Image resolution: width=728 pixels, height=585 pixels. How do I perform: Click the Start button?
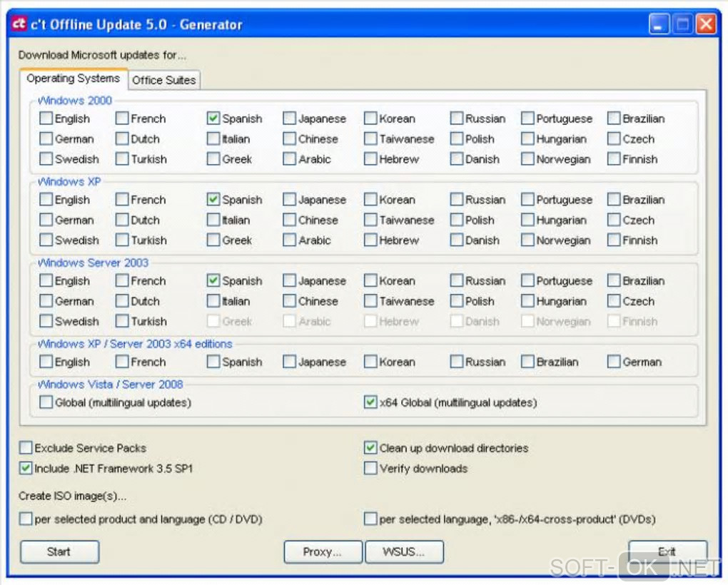[59, 552]
